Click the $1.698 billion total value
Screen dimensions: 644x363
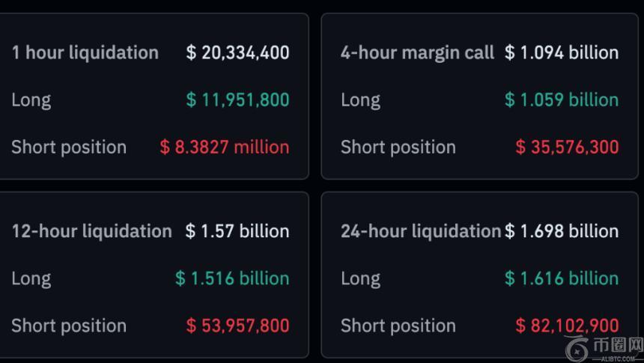[x=562, y=231]
